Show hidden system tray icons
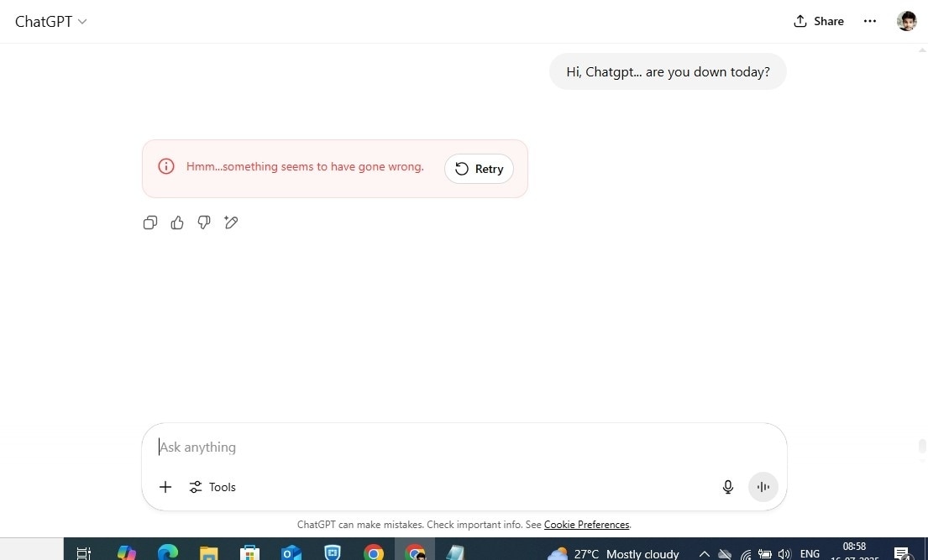 [x=705, y=554]
